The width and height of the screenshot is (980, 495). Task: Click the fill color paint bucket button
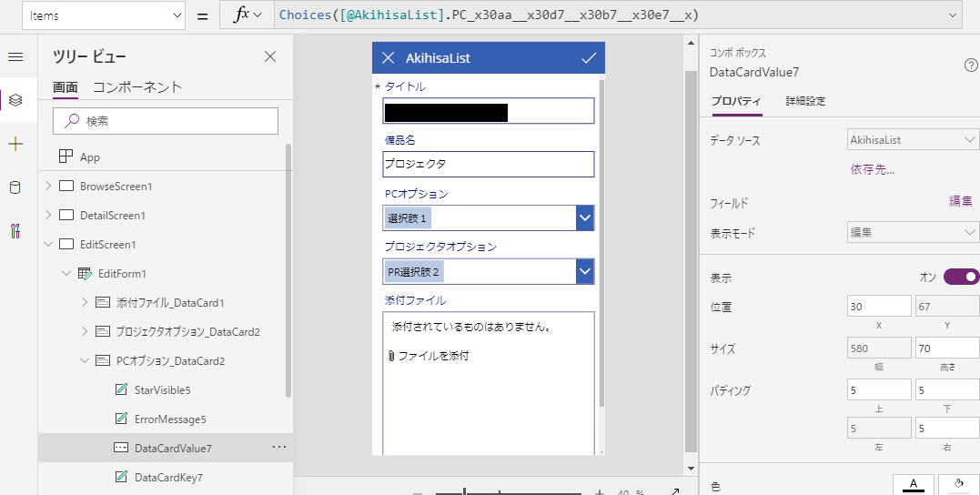click(x=959, y=484)
